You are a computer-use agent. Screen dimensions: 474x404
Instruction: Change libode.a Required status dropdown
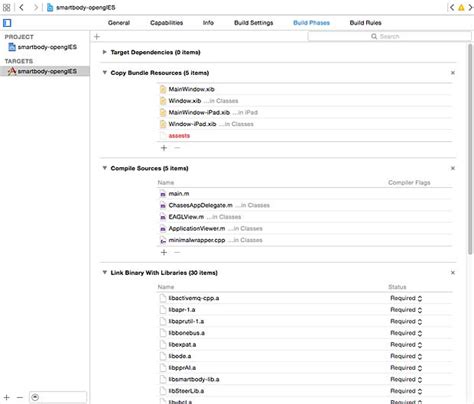pos(406,356)
